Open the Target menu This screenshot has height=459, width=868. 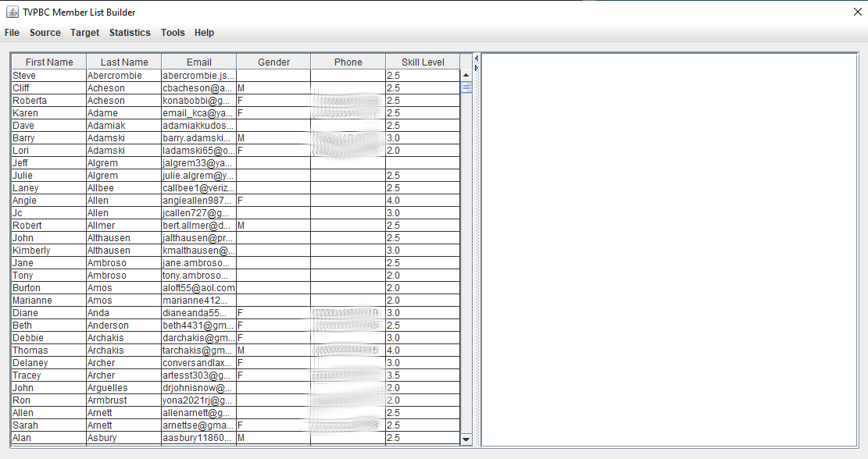pos(84,33)
